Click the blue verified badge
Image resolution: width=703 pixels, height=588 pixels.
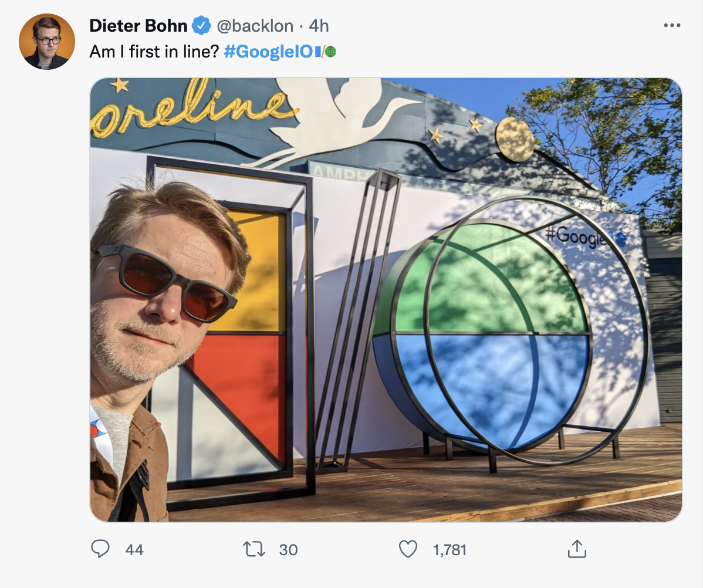coord(201,26)
